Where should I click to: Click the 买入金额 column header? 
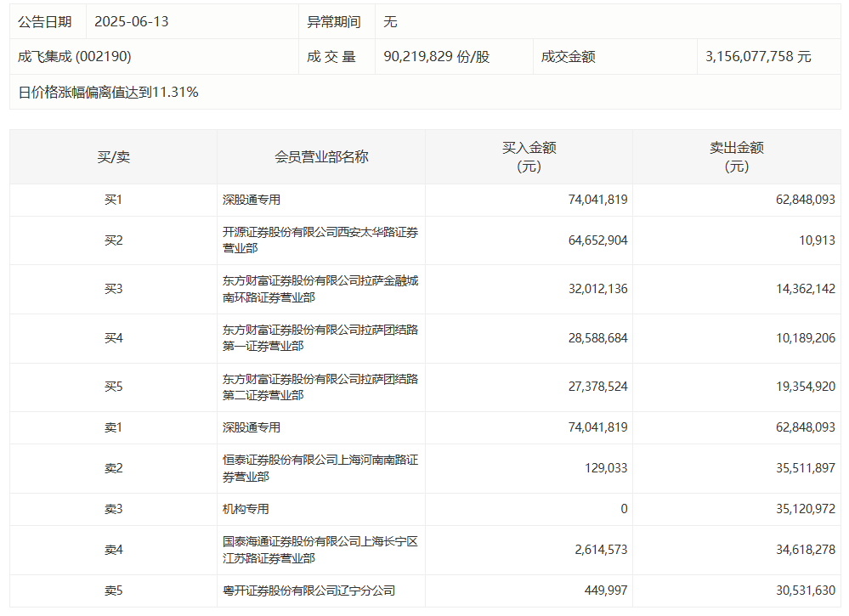529,155
